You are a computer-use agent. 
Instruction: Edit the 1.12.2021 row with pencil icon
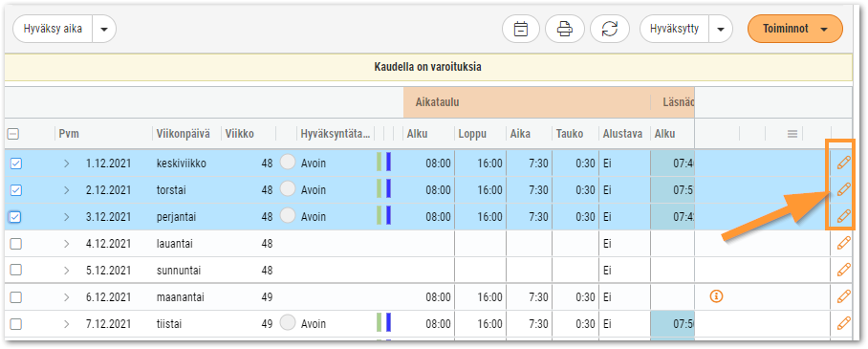[843, 163]
